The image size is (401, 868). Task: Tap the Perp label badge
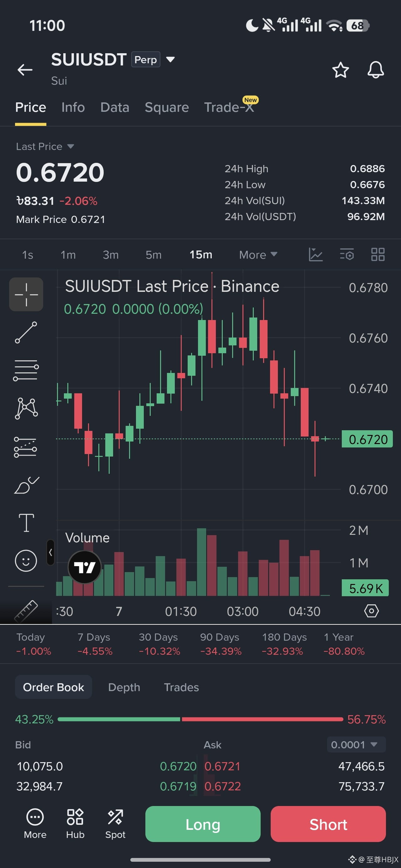(146, 59)
